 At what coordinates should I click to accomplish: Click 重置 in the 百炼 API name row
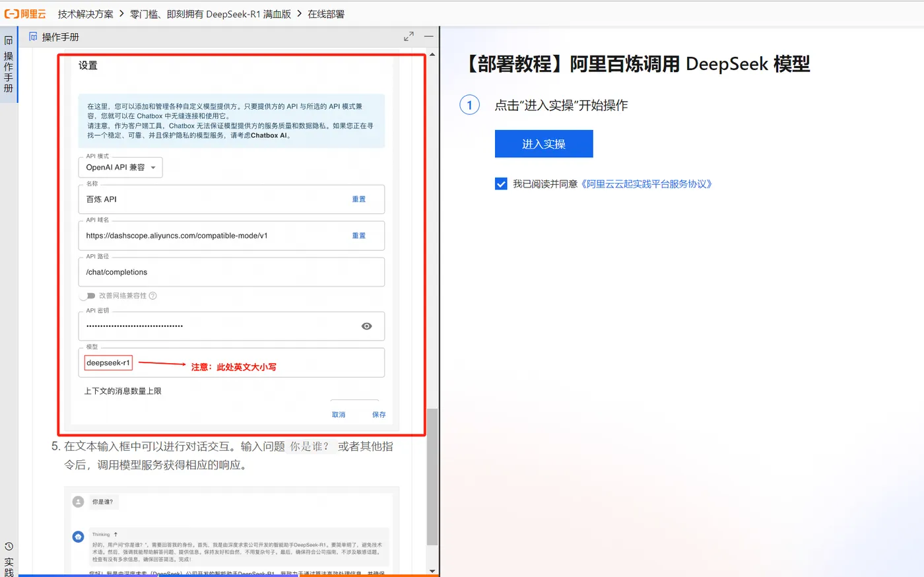[358, 199]
